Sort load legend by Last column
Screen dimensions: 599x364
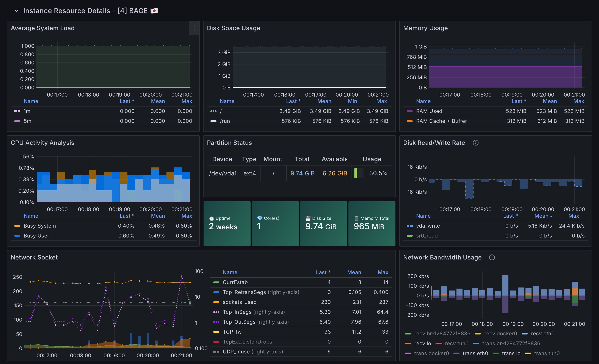pyautogui.click(x=127, y=101)
